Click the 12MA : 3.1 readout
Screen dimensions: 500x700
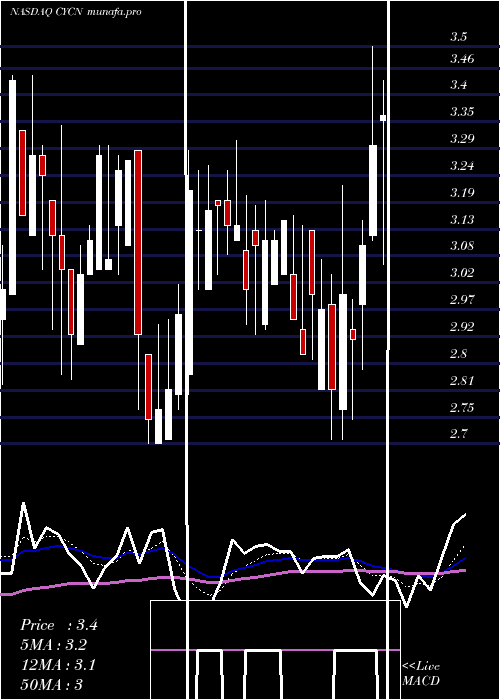click(58, 665)
